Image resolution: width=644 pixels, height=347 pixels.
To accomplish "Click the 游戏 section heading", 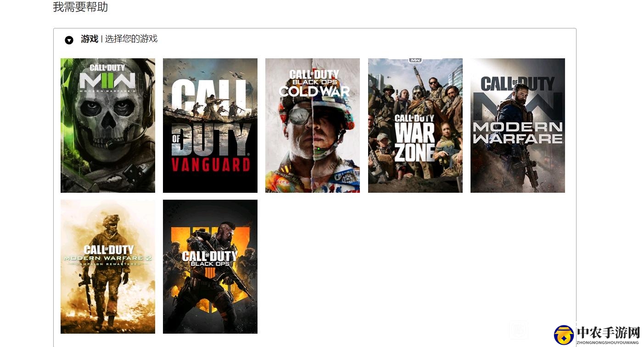I will [90, 39].
